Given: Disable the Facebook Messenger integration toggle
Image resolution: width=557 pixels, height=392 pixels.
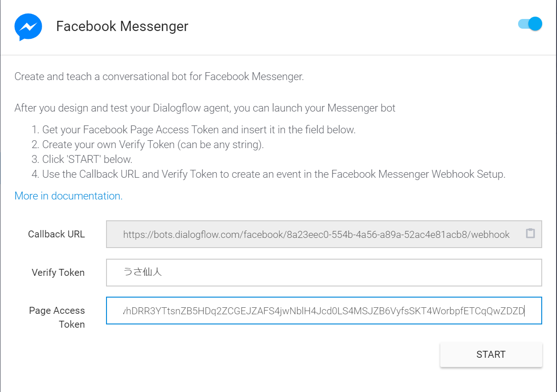Looking at the screenshot, I should [x=530, y=24].
